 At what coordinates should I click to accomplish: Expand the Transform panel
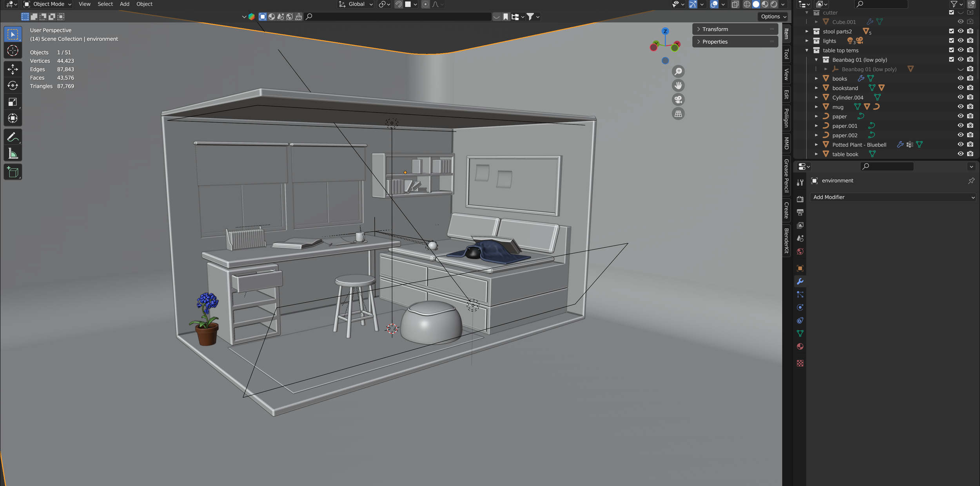pyautogui.click(x=715, y=29)
